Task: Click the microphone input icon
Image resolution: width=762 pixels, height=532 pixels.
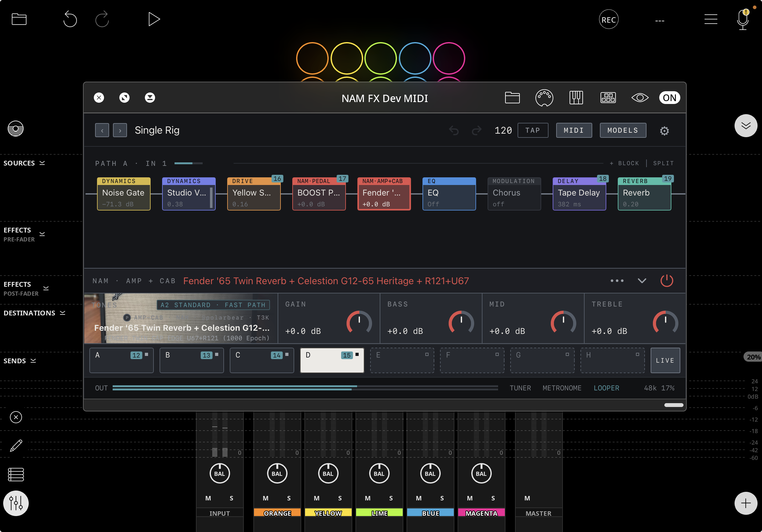Action: point(743,19)
